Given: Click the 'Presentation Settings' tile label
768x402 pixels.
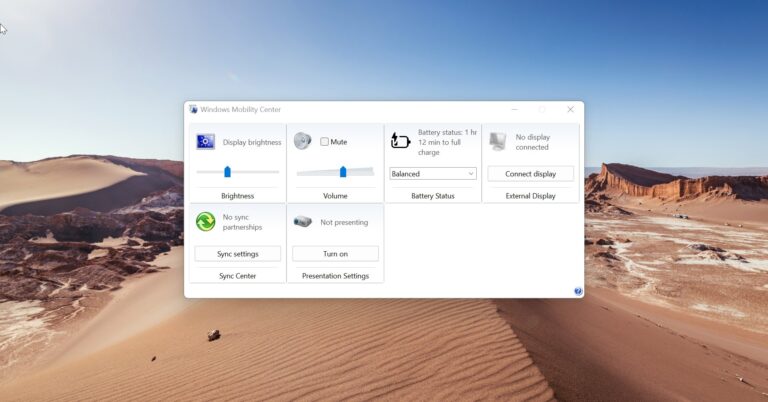Looking at the screenshot, I should pos(336,276).
